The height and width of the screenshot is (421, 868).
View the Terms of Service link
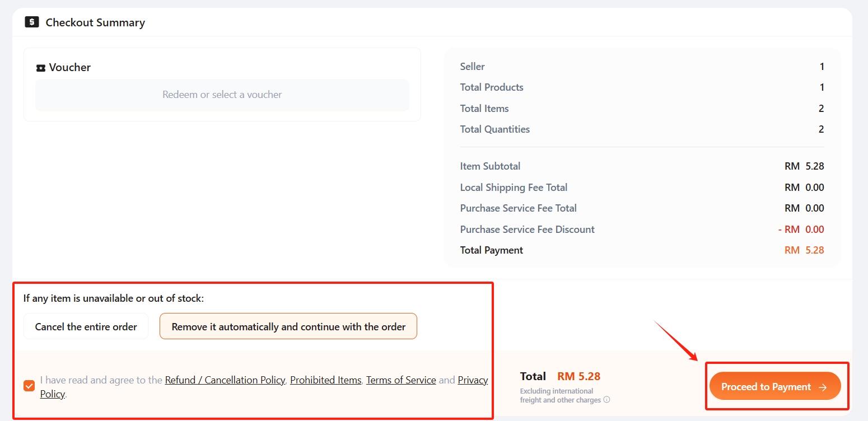[401, 380]
